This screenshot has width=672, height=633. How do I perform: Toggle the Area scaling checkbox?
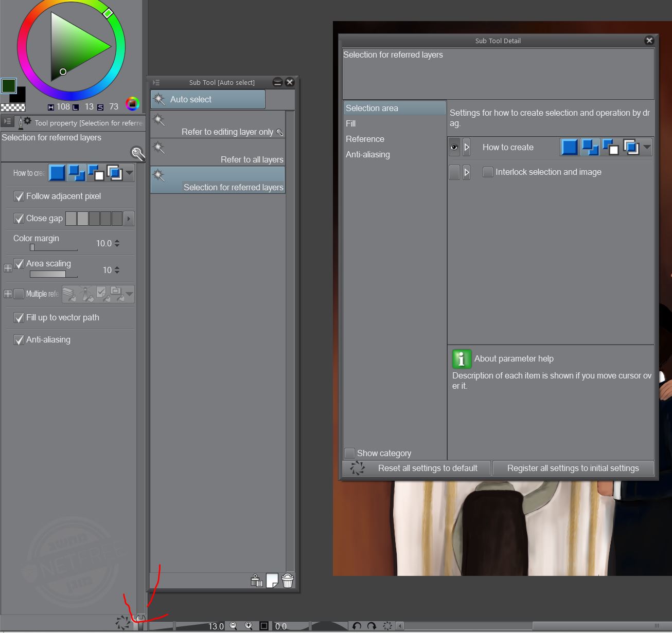[x=19, y=264]
